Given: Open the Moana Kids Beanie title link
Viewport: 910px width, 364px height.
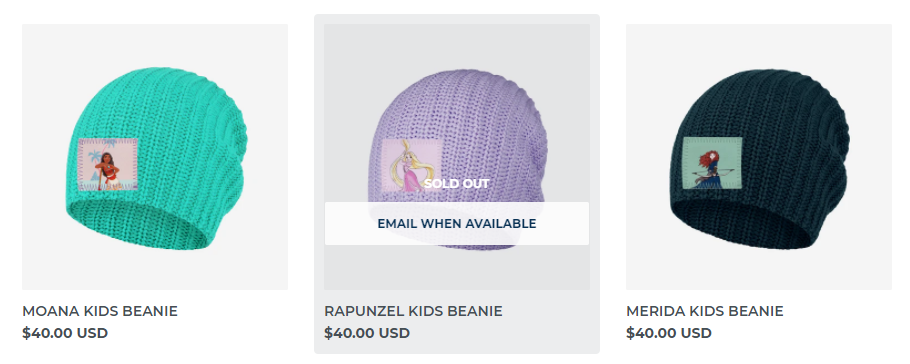Looking at the screenshot, I should click(x=100, y=311).
